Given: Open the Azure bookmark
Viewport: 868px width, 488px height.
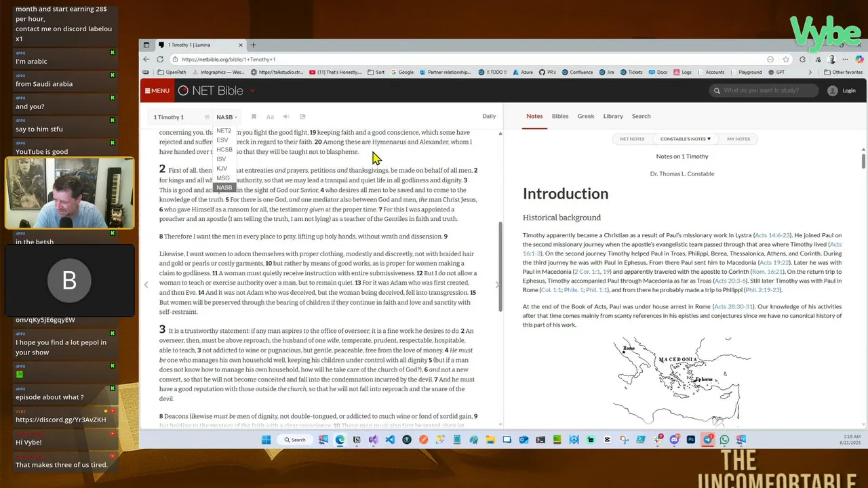Looking at the screenshot, I should [x=522, y=72].
